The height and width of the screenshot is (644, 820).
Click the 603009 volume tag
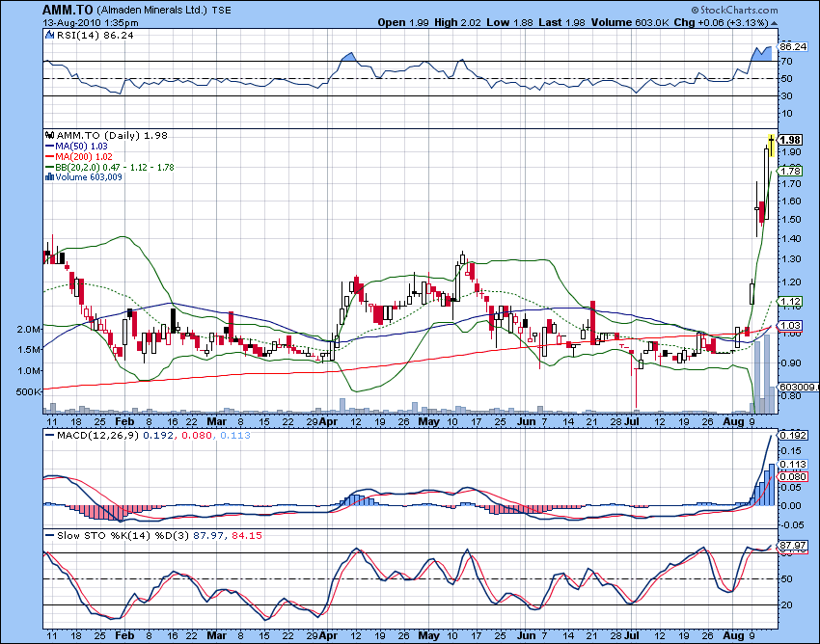point(798,387)
